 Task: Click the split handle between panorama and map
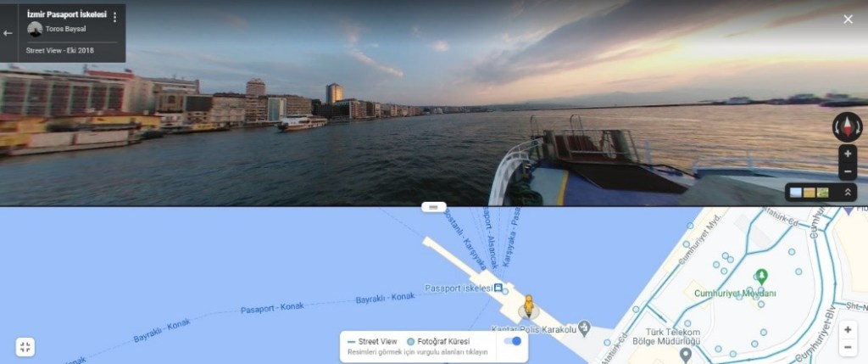(x=433, y=207)
